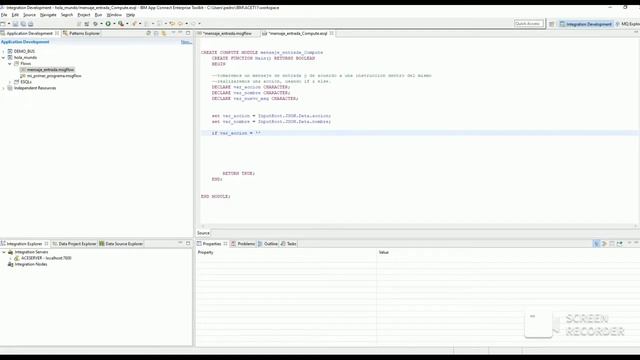Open the Help menu
Screen dimensions: 640x360
[131, 15]
